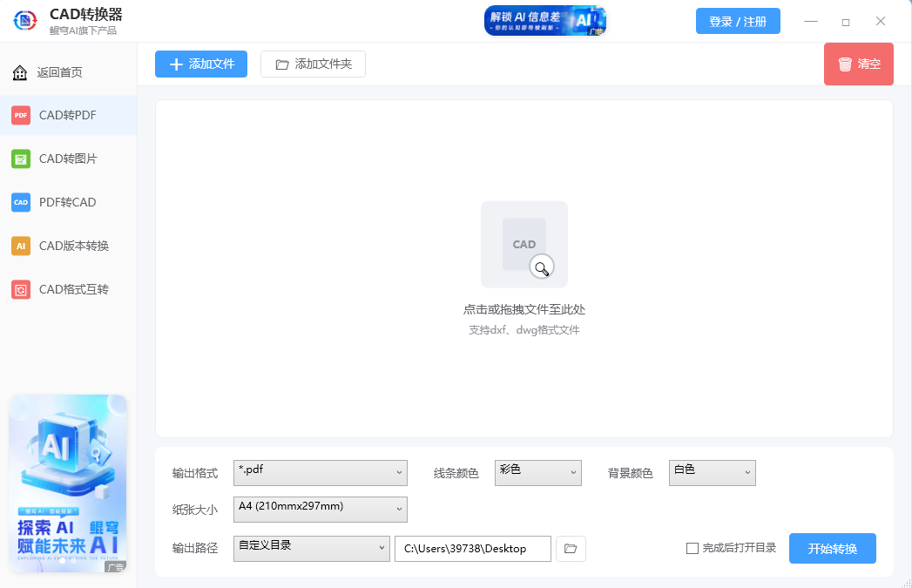Viewport: 912px width, 588px height.
Task: Select the CAD转图片 conversion tool
Action: (x=61, y=159)
